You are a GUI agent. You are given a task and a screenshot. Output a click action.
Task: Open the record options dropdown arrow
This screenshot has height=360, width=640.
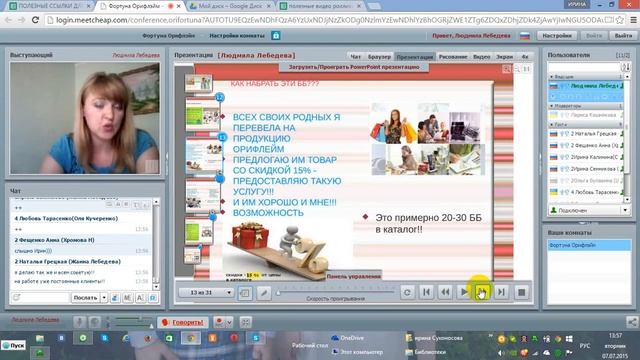tap(229, 322)
